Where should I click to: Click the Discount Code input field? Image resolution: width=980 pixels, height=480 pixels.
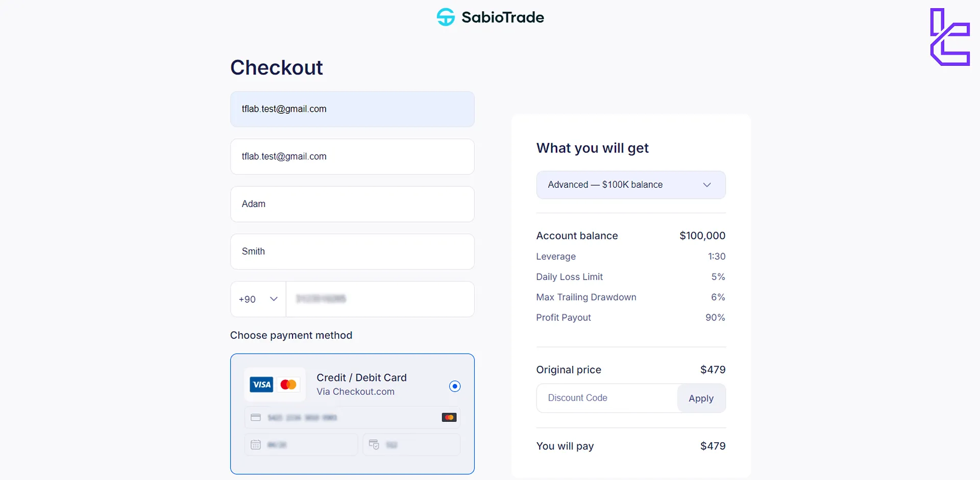(607, 398)
